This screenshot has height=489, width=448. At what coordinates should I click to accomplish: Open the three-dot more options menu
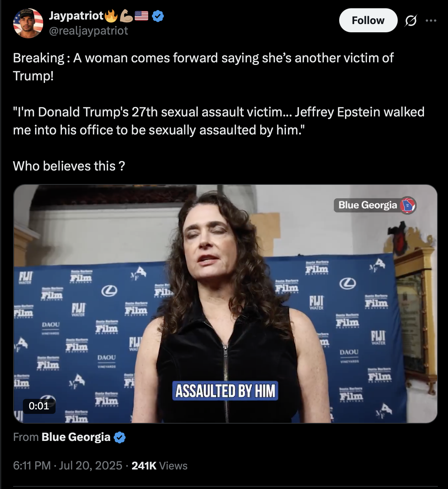click(x=431, y=21)
